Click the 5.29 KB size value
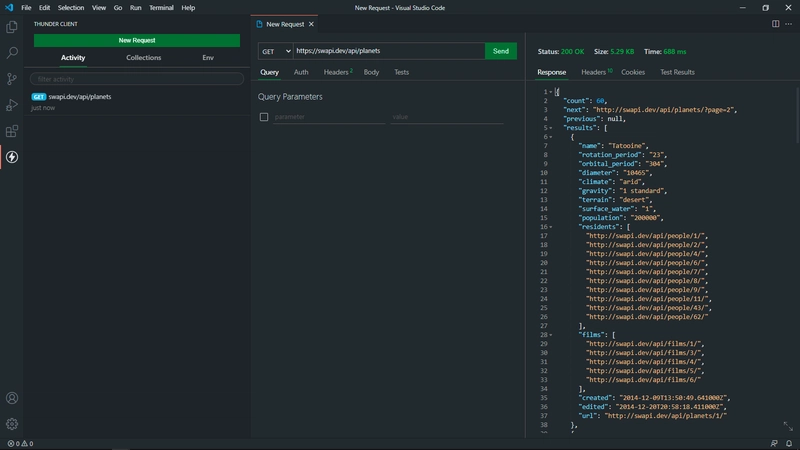 pyautogui.click(x=622, y=52)
